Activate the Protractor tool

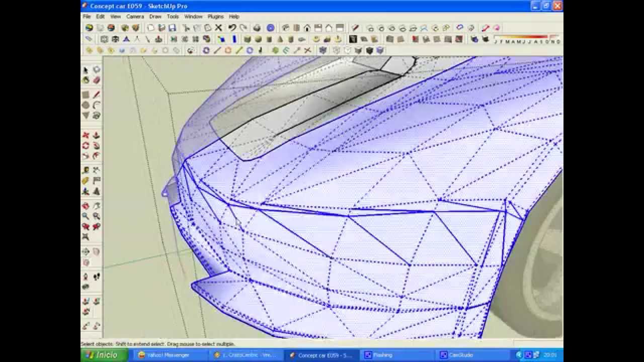[x=86, y=180]
